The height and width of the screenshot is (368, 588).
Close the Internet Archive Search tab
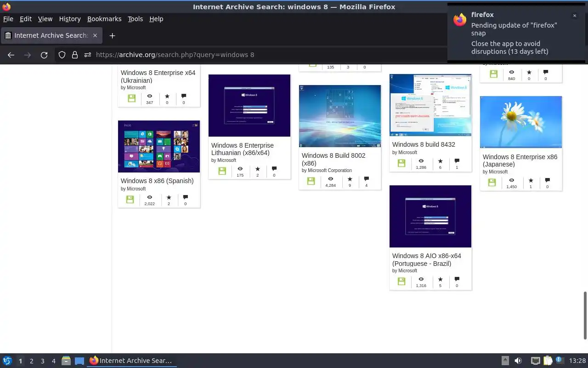point(95,35)
